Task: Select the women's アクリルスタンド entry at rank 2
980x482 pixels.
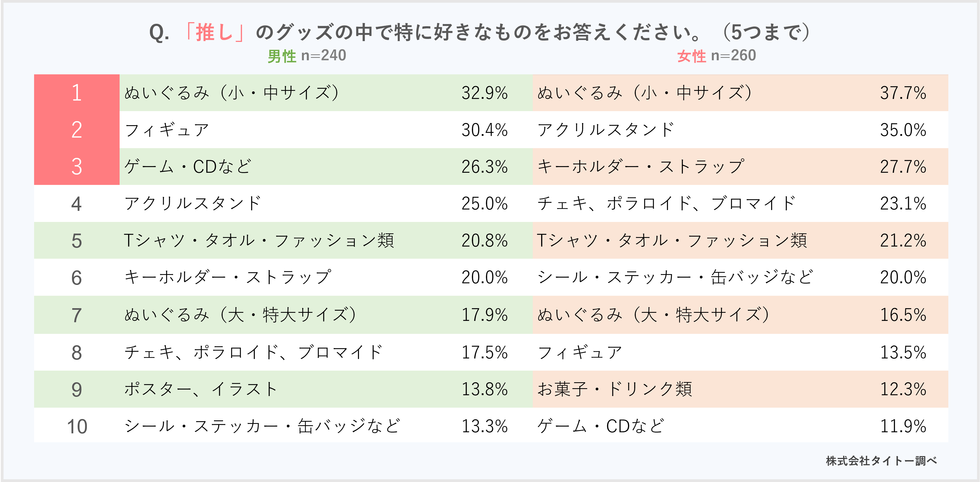Action: click(x=606, y=130)
